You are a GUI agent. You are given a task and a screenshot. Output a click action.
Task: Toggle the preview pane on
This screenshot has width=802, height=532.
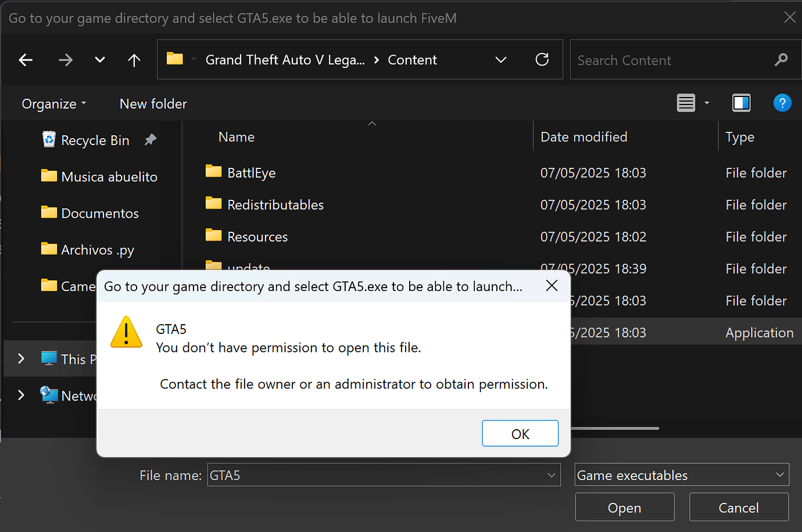pos(741,102)
